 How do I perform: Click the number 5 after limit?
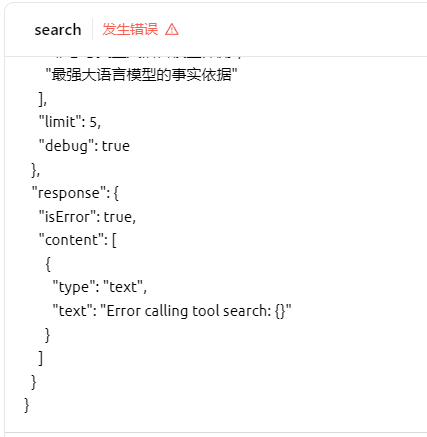coord(95,122)
